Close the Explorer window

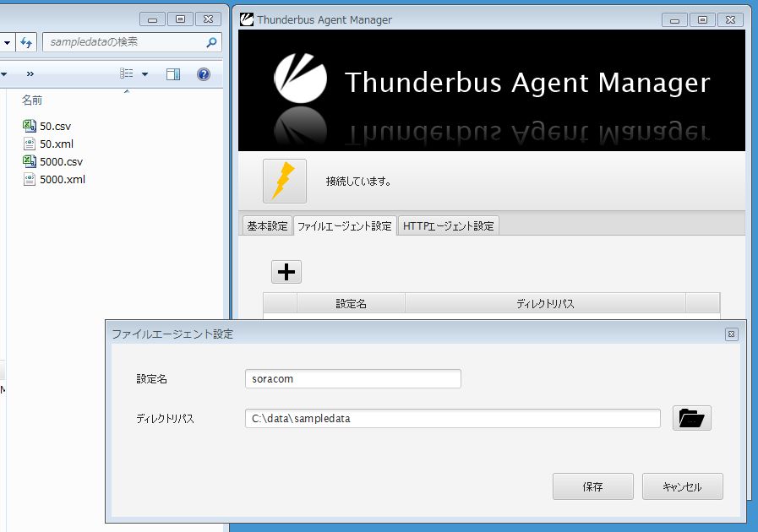(209, 19)
